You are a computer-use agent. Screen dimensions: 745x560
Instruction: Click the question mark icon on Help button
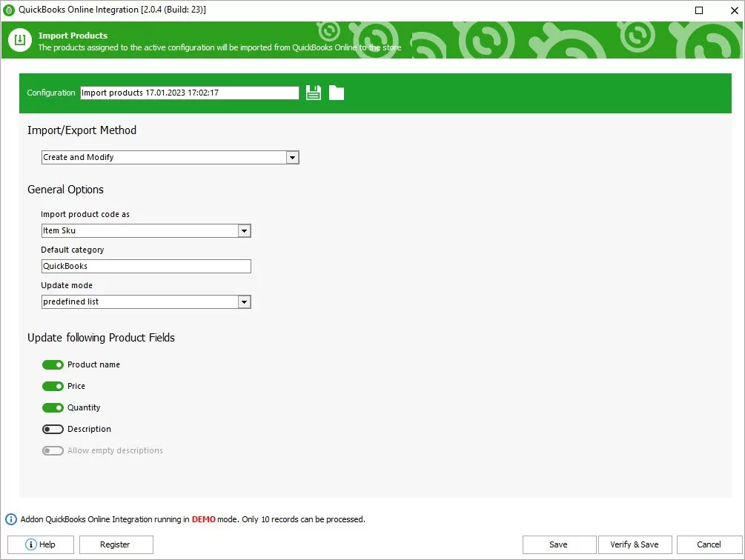tap(30, 544)
